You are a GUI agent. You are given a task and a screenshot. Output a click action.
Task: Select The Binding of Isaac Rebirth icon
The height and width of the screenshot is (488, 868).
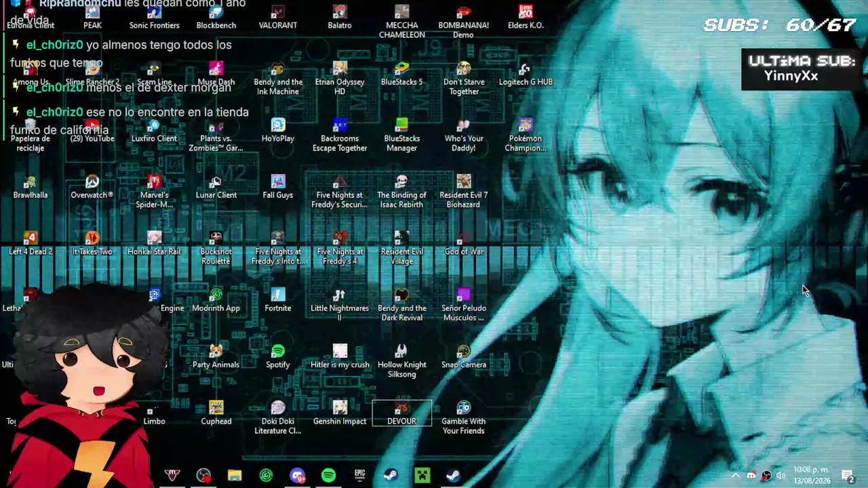pyautogui.click(x=402, y=192)
